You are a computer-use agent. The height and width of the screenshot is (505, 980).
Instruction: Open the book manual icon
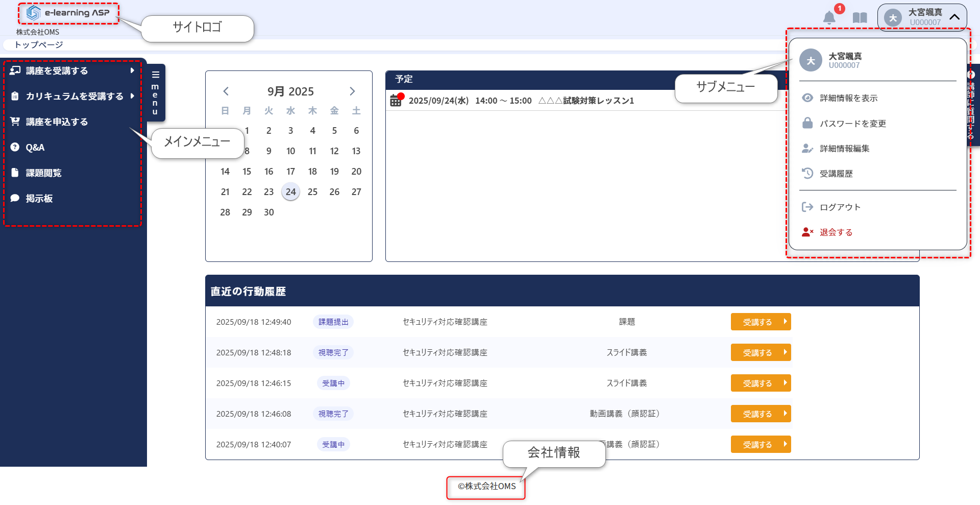pyautogui.click(x=860, y=18)
